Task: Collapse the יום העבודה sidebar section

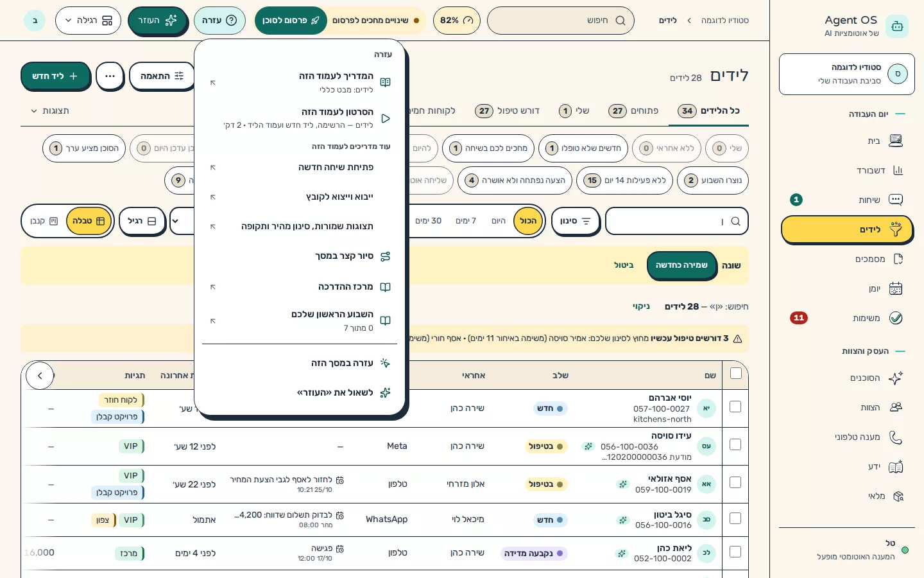Action: coord(877,114)
